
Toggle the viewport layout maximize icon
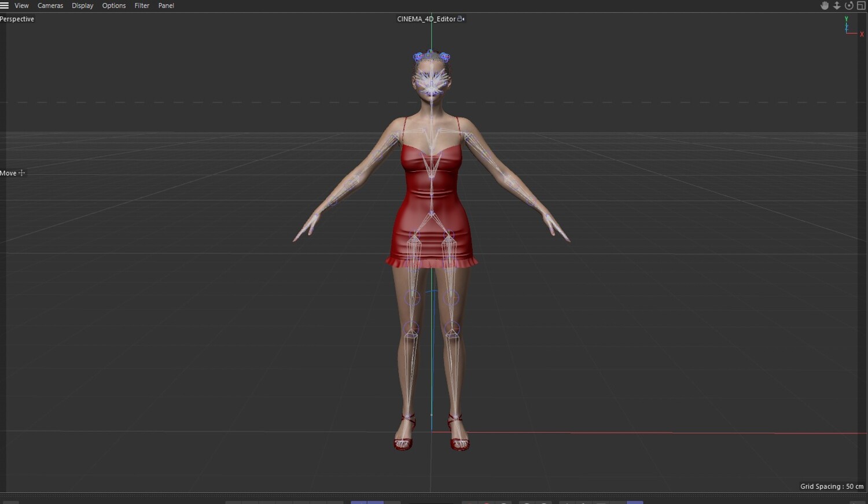861,6
